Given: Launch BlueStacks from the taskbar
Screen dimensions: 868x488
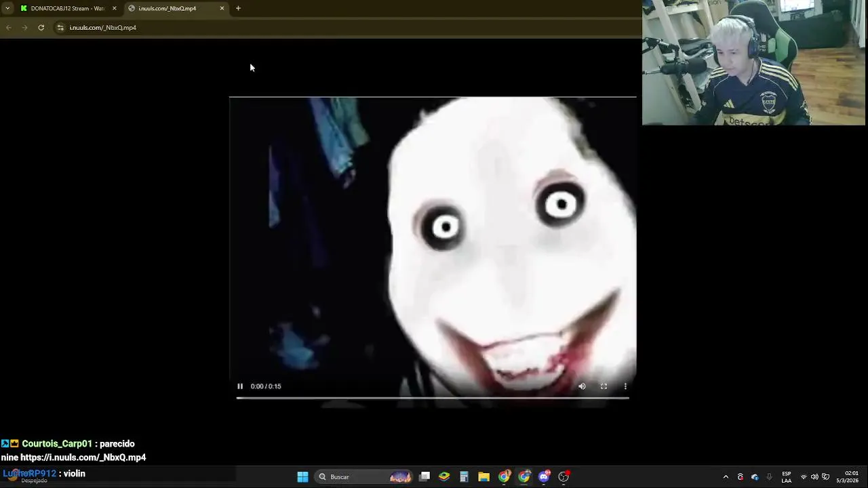Looking at the screenshot, I should pyautogui.click(x=444, y=477).
